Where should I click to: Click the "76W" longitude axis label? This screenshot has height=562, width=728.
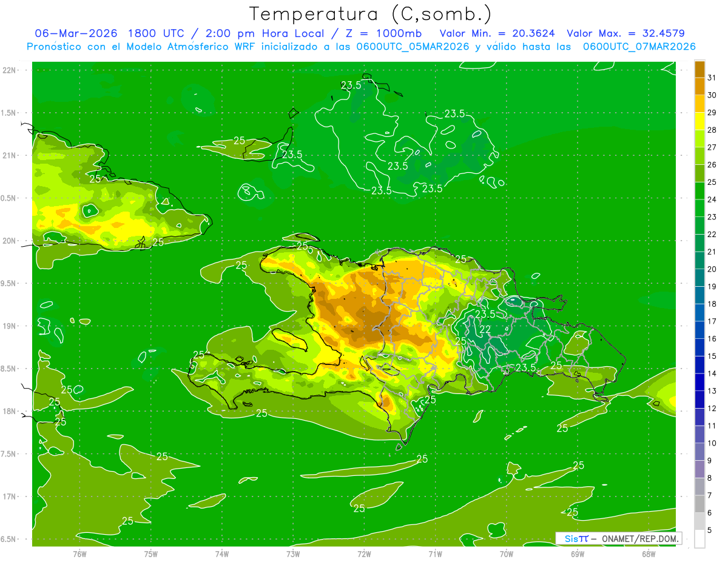tap(79, 554)
